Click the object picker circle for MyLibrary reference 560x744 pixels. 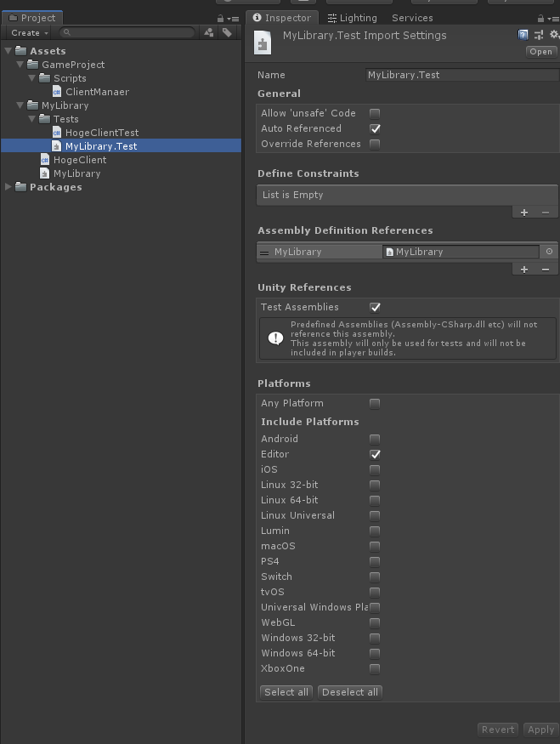tap(549, 252)
